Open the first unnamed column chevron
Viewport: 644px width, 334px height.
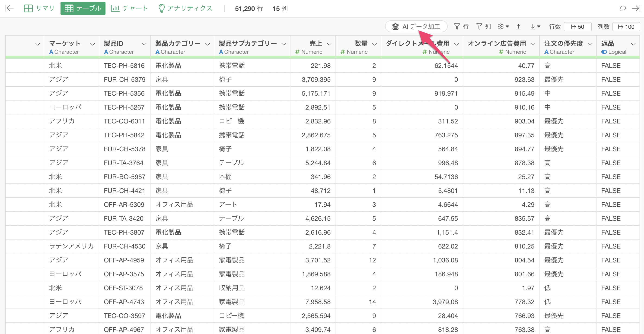coord(38,44)
